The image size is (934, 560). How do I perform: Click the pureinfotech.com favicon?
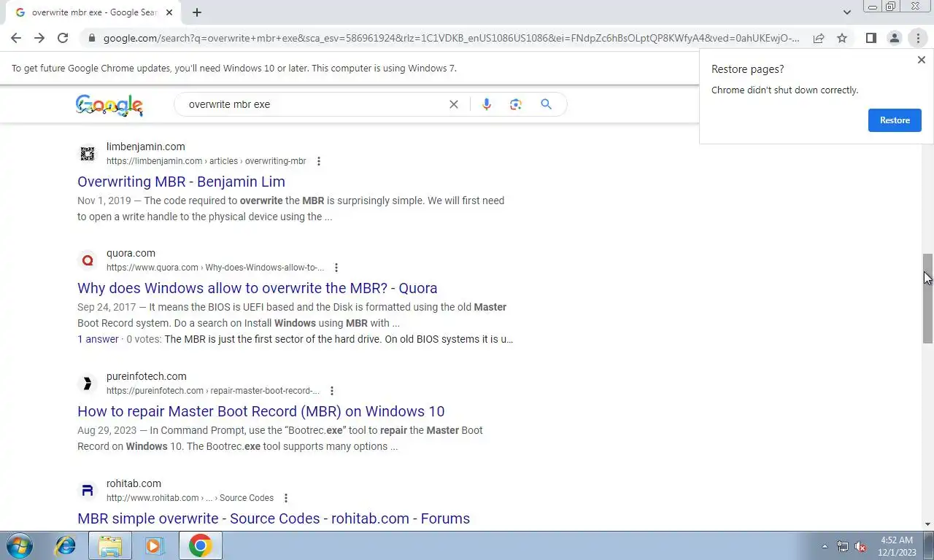[x=88, y=384]
